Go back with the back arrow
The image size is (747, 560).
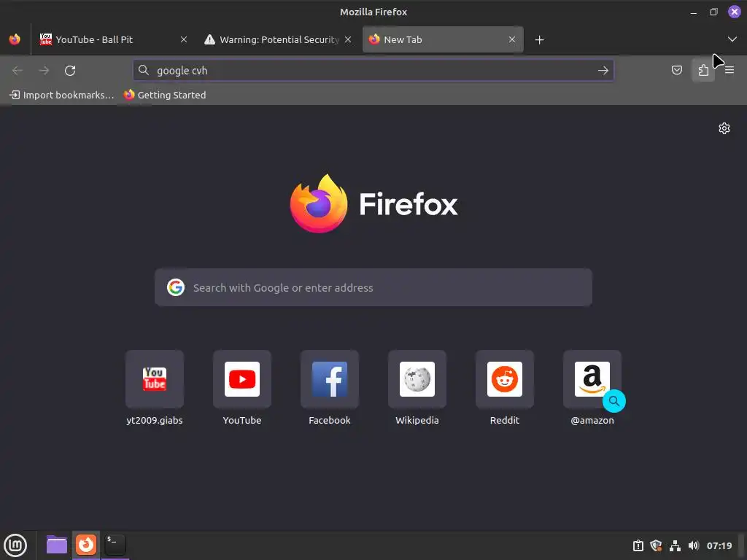pyautogui.click(x=18, y=71)
